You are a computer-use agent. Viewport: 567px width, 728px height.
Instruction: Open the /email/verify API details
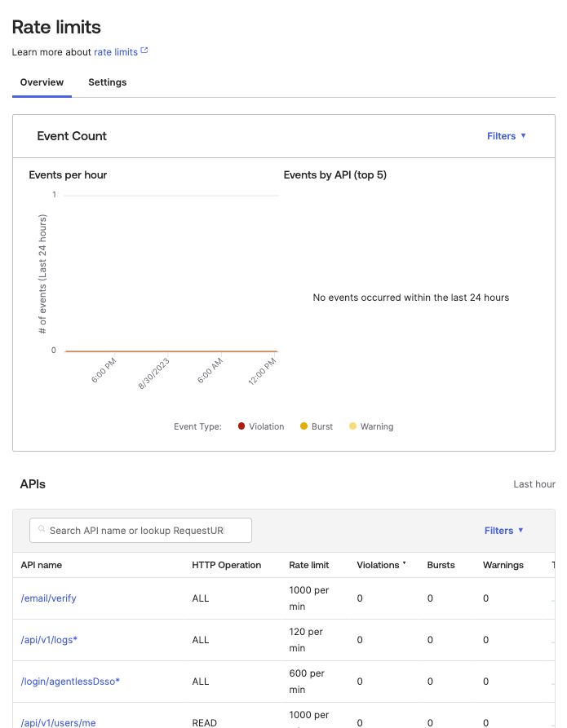click(x=48, y=598)
